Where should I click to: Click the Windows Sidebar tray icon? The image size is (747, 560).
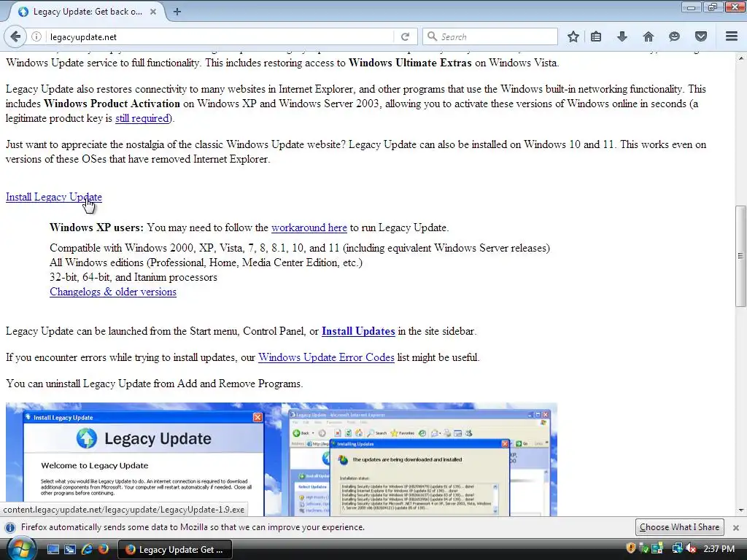pos(658,548)
